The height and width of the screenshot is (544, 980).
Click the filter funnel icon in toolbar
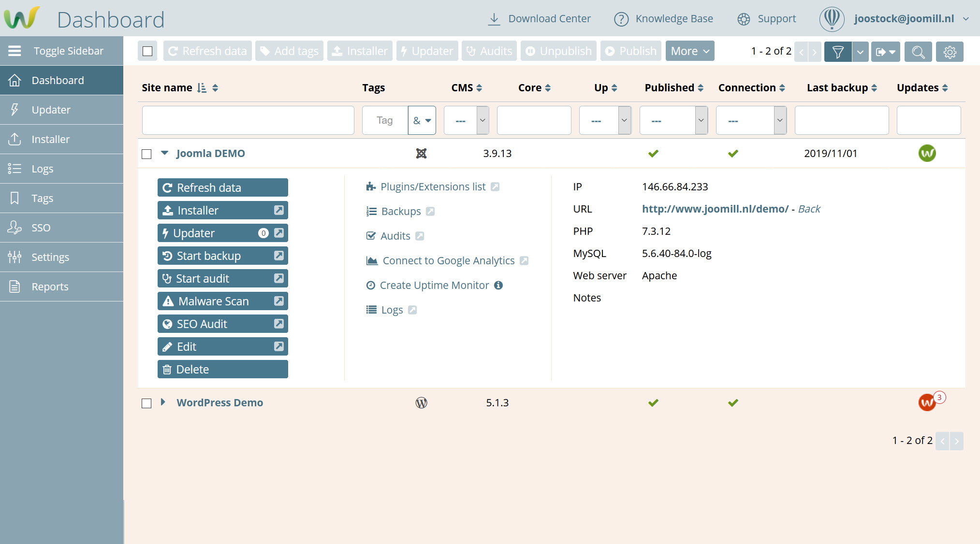[x=838, y=51]
